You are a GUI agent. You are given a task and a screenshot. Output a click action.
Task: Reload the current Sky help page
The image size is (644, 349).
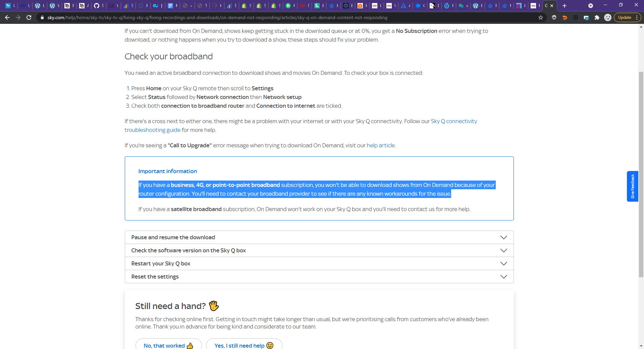tap(29, 17)
